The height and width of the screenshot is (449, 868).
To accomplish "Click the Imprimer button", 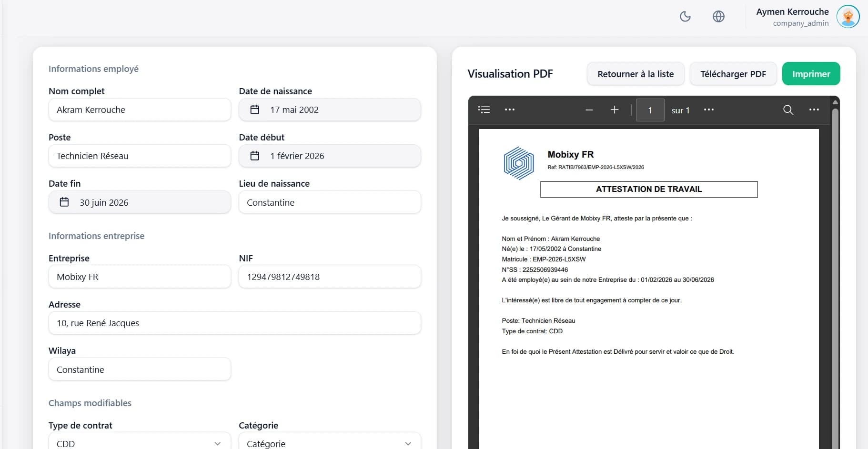I will pos(811,73).
